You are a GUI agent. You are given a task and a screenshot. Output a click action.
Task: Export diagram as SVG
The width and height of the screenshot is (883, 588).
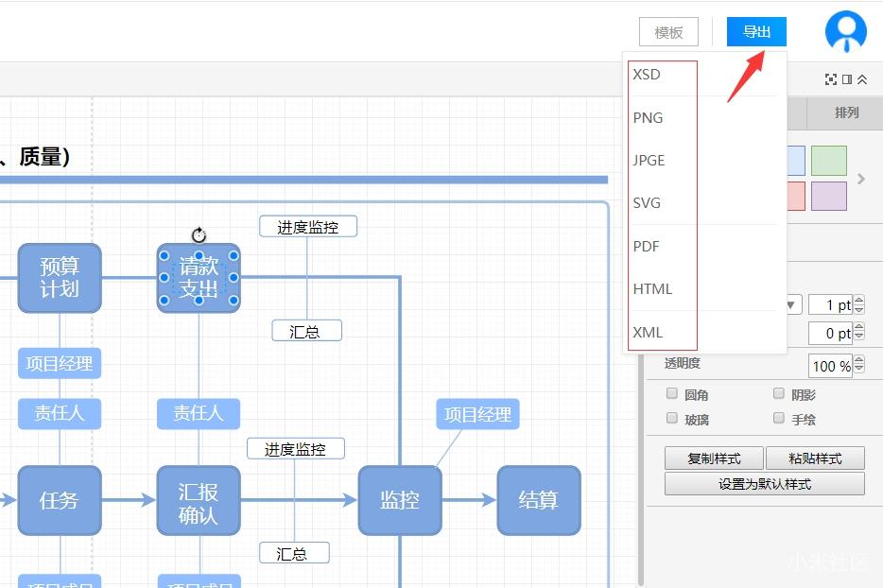(x=647, y=202)
